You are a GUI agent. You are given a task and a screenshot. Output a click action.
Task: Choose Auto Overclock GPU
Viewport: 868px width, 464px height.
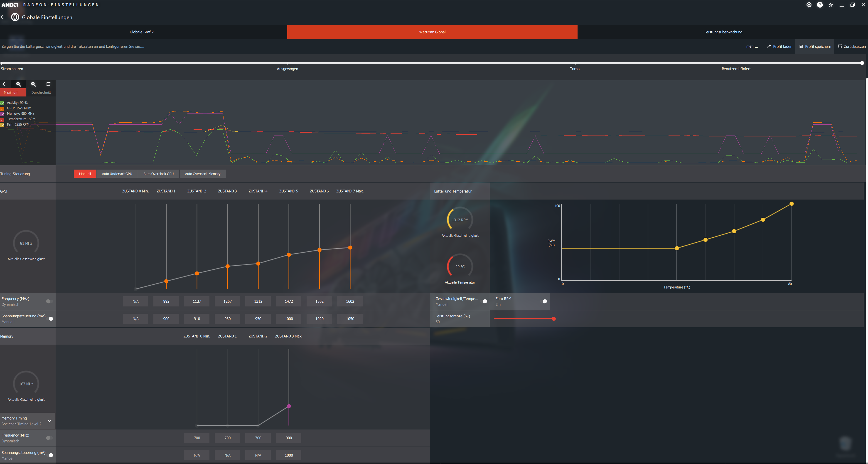coord(159,174)
